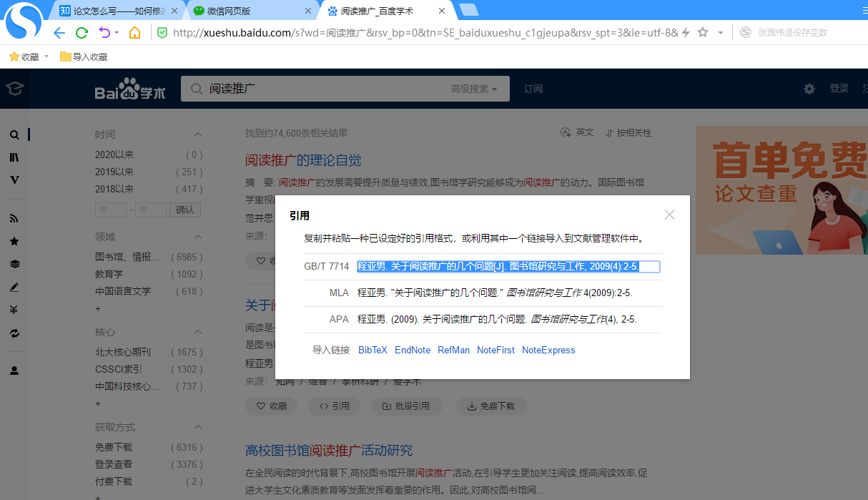The image size is (868, 500).
Task: Toggle the bookmark star in the address bar
Action: pyautogui.click(x=704, y=32)
